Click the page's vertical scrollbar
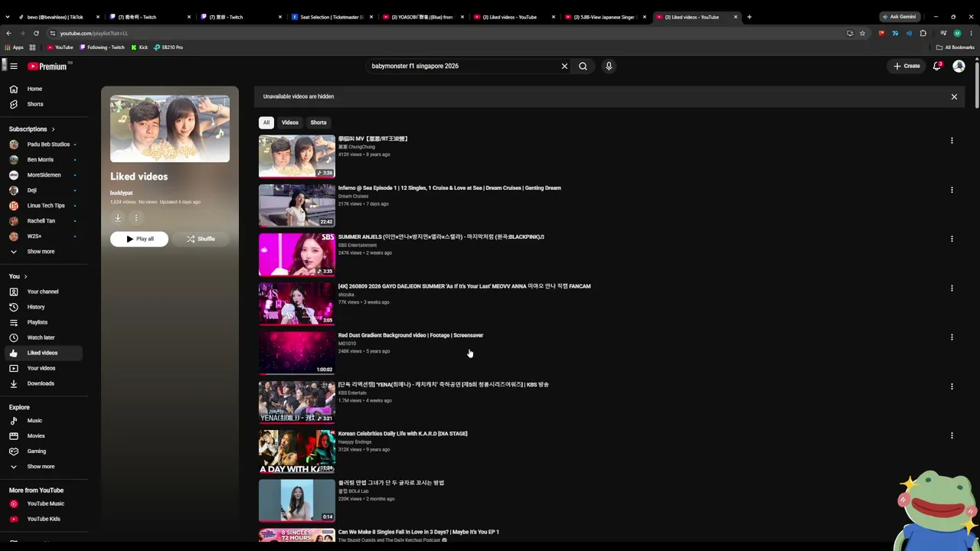Viewport: 980px width, 551px height. coord(977,84)
